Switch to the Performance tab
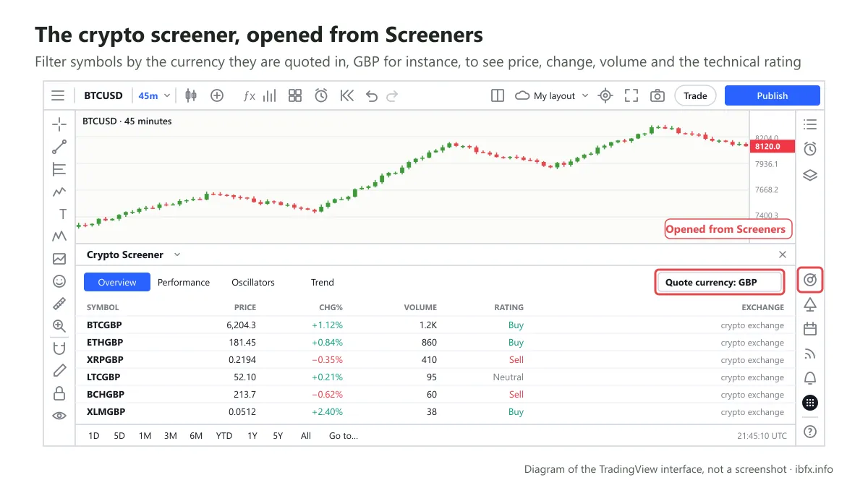868x488 pixels. tap(184, 282)
